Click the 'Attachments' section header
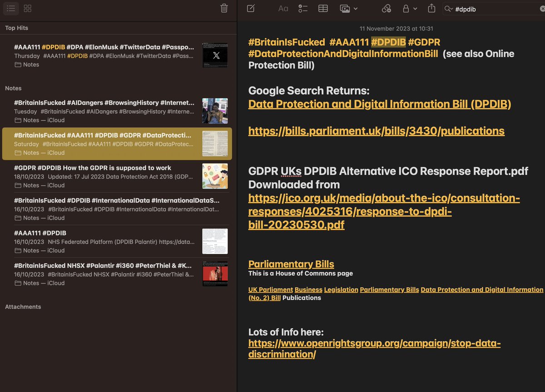Screen dimensions: 545x392 [23, 307]
